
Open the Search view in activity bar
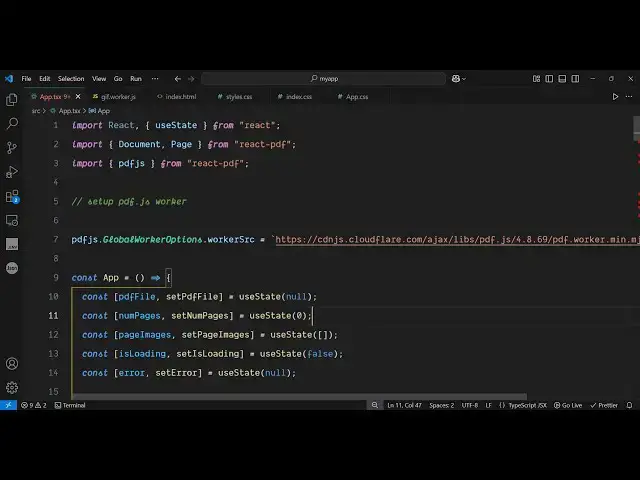12,123
